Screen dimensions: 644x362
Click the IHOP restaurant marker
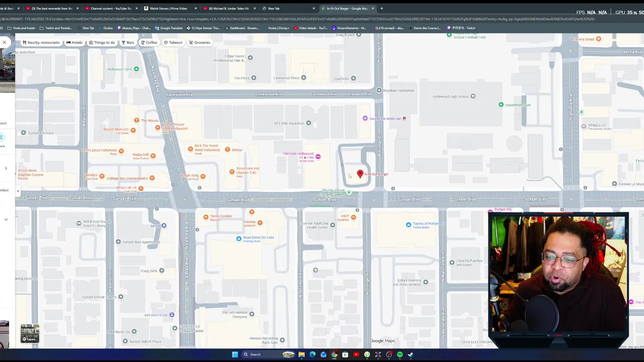tap(354, 217)
